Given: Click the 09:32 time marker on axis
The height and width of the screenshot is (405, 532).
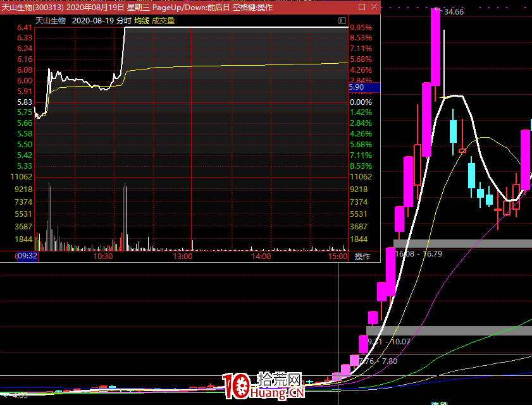Looking at the screenshot, I should point(27,257).
